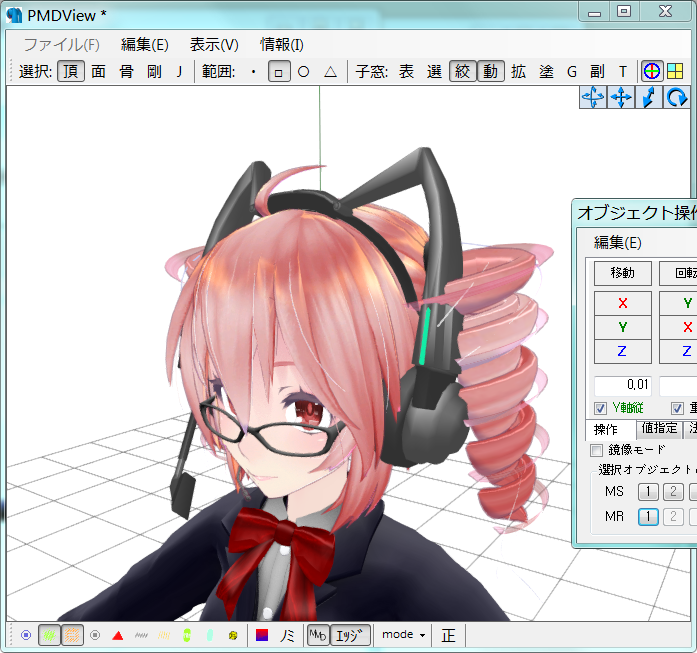Toggle the blue vertex dot display icon
The width and height of the screenshot is (697, 653).
26,635
